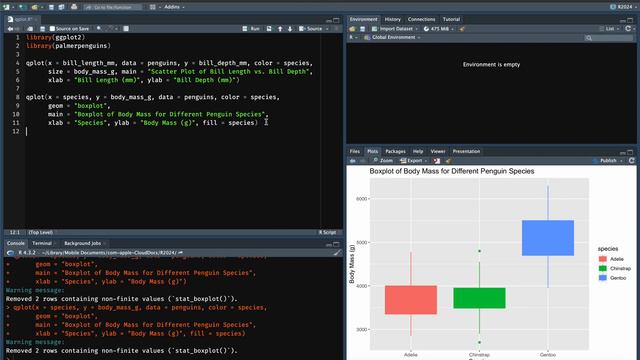This screenshot has height=360, width=640.
Task: Open the Publish dropdown arrow
Action: 621,161
